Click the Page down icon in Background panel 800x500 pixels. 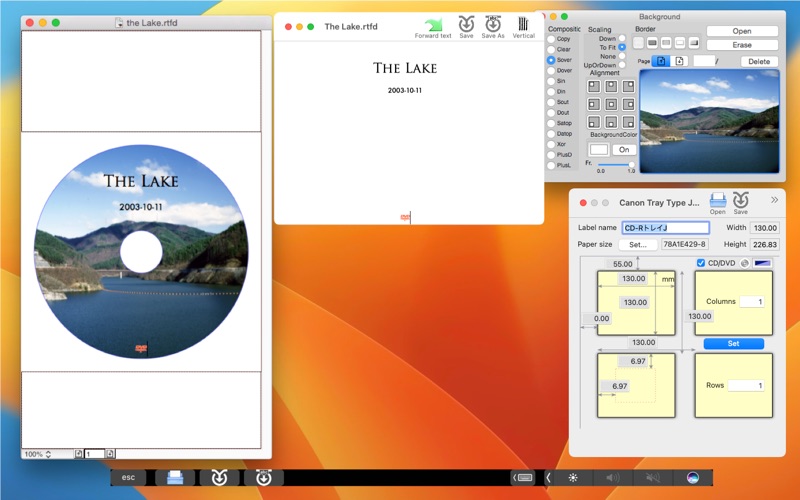[x=679, y=61]
